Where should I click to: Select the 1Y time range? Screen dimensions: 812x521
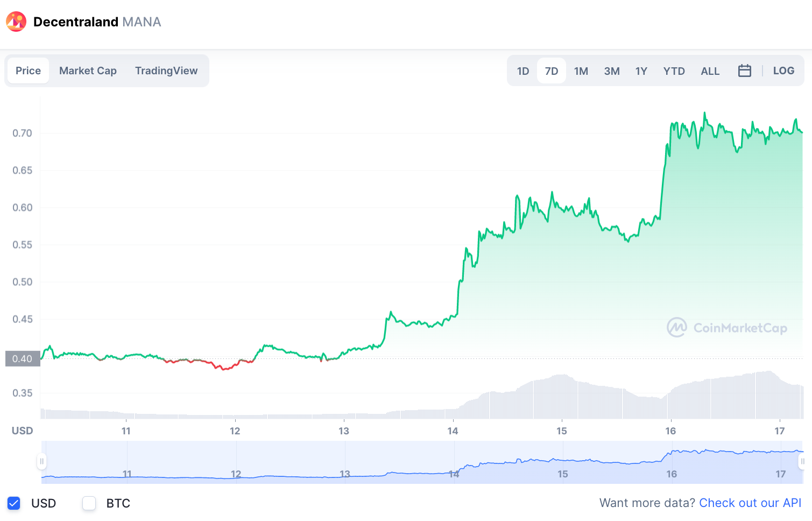click(641, 71)
